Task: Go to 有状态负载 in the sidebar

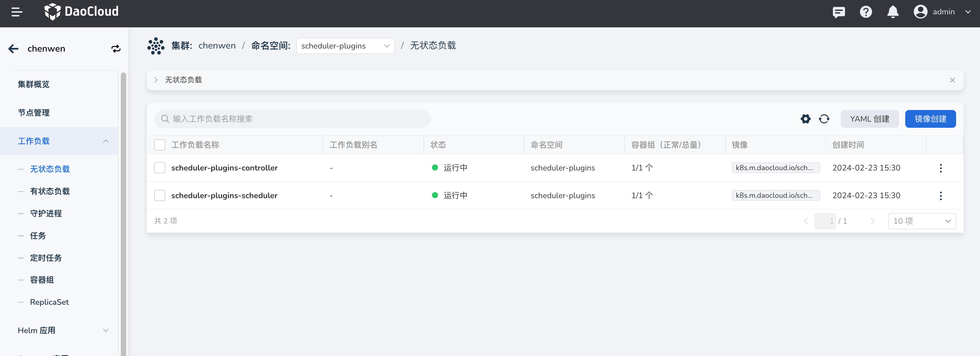Action: pos(50,191)
